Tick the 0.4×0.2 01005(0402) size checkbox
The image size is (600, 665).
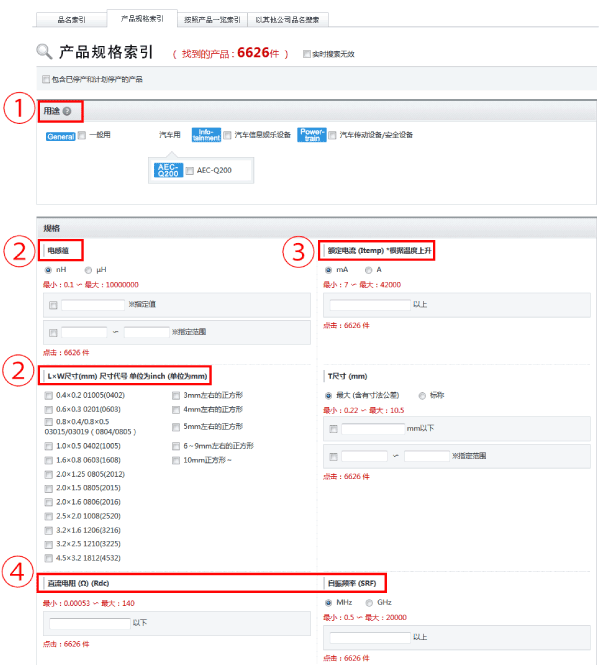point(49,396)
